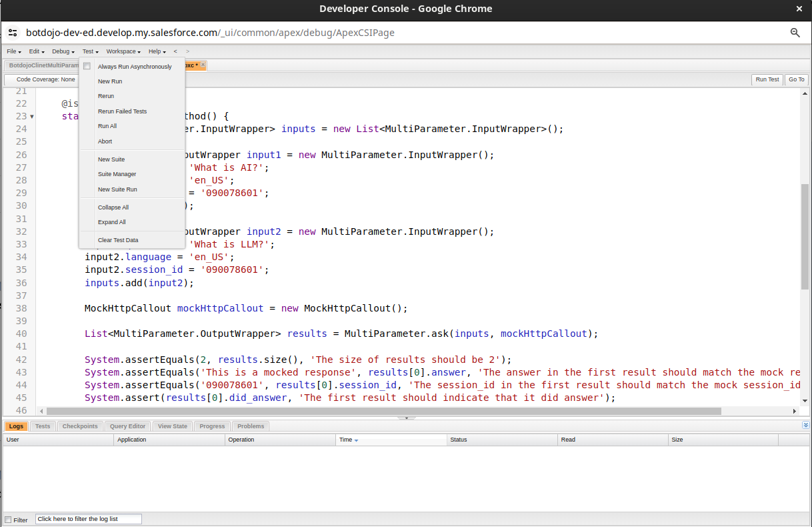Screen dimensions: 812x527
Task: Open the Help menu
Action: tap(157, 51)
